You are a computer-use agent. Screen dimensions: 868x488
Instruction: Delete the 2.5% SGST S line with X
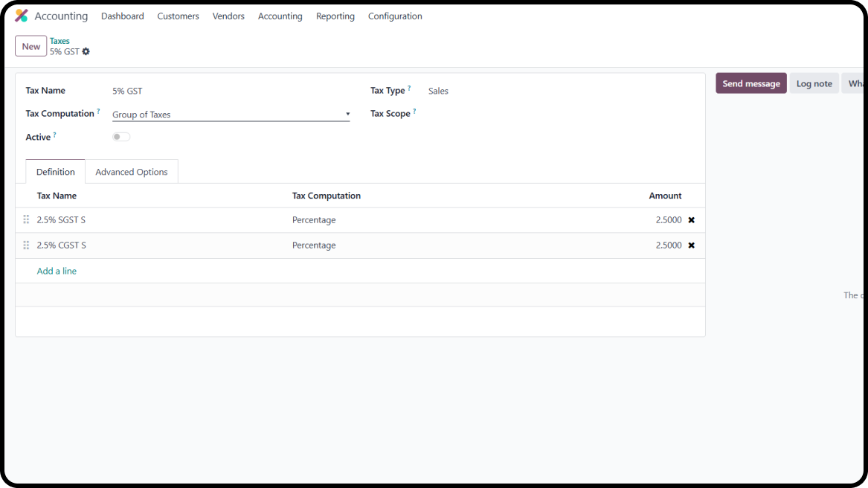(x=691, y=219)
